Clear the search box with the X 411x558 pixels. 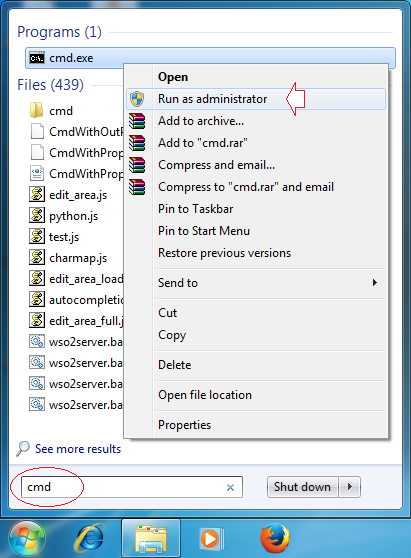tap(230, 488)
